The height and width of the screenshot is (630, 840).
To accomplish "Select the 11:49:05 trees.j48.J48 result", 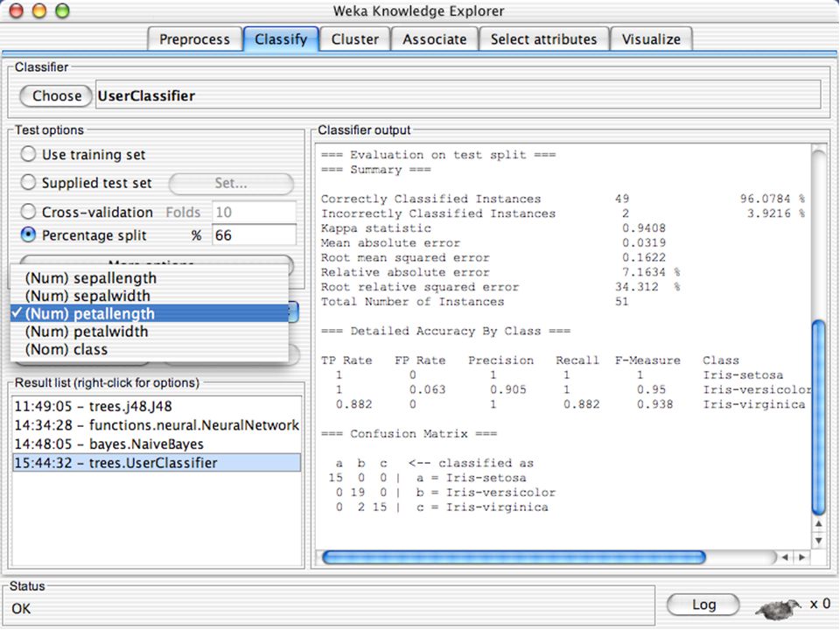I will (157, 407).
